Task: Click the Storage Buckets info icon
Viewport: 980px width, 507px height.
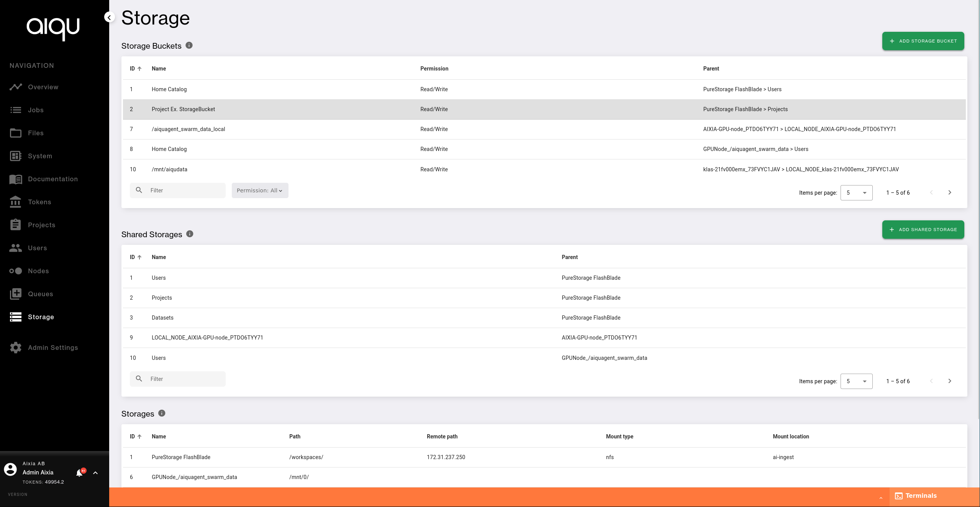Action: (189, 45)
